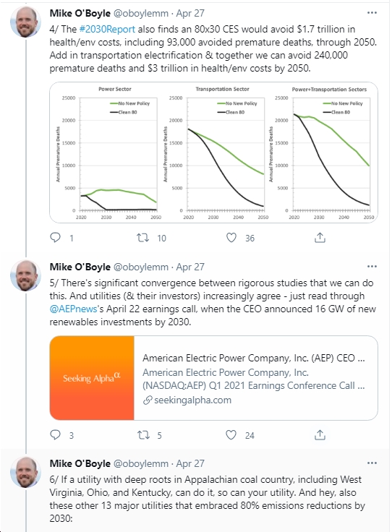Click the Seeking Alpha orange card thumbnail
Screen dimensions: 392x532
tap(92, 378)
